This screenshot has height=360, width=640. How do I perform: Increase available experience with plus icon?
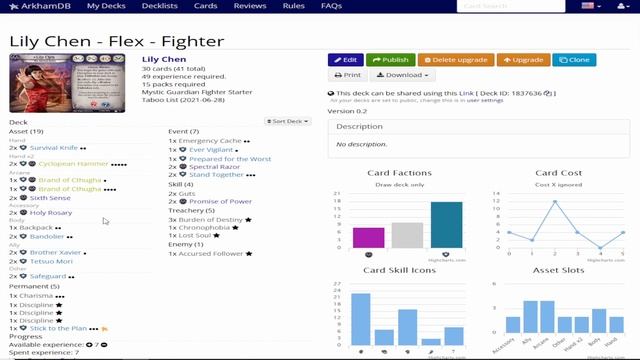pyautogui.click(x=89, y=344)
